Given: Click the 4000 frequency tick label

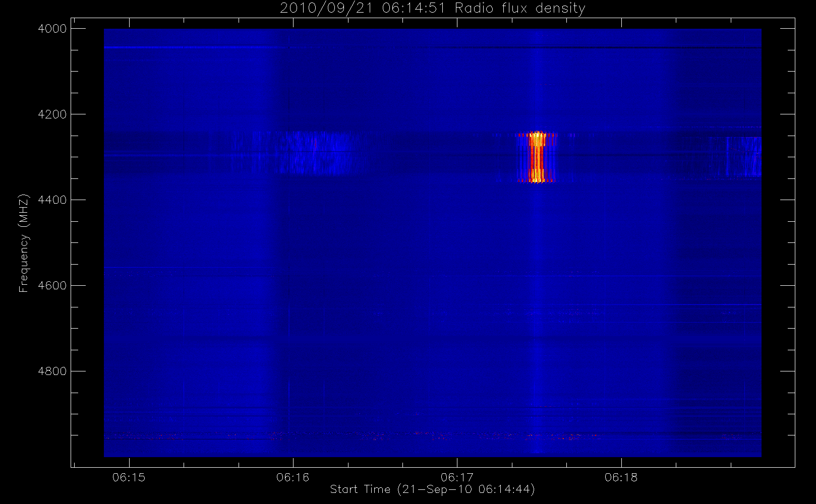Looking at the screenshot, I should 52,29.
